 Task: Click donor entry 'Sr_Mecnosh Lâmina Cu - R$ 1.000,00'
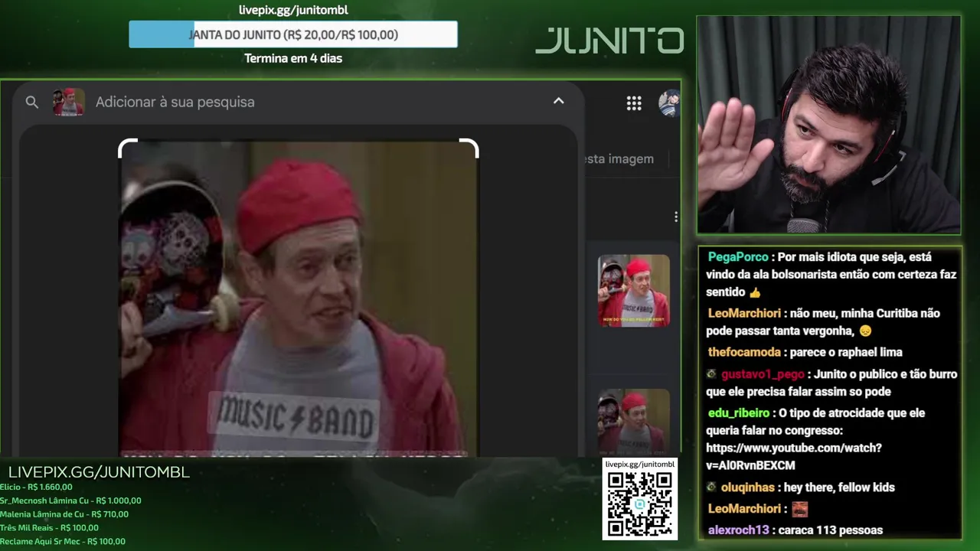pyautogui.click(x=70, y=500)
